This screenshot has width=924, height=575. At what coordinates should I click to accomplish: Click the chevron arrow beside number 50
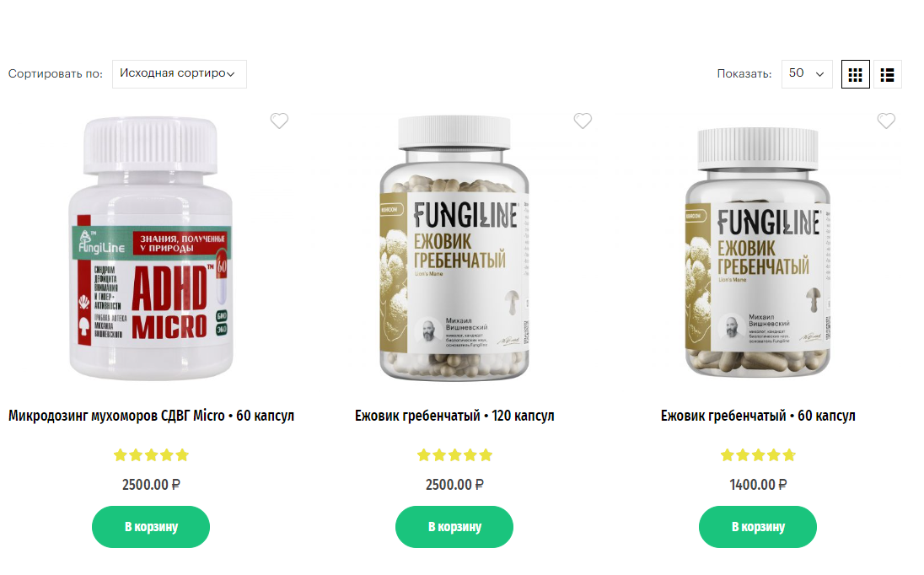point(819,74)
